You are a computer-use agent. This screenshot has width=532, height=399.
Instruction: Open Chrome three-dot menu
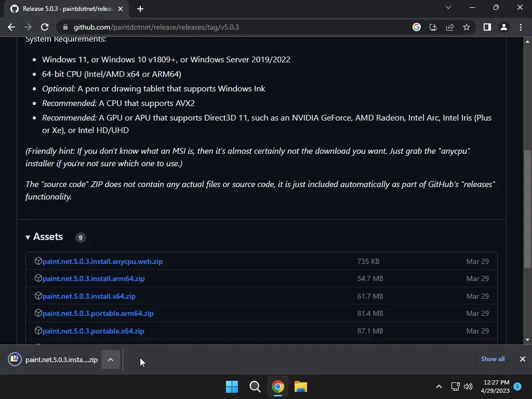point(521,27)
